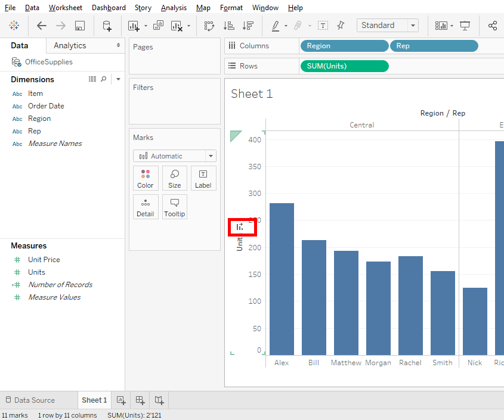Click the Save workbook icon
The width and height of the screenshot is (504, 420).
pyautogui.click(x=80, y=26)
